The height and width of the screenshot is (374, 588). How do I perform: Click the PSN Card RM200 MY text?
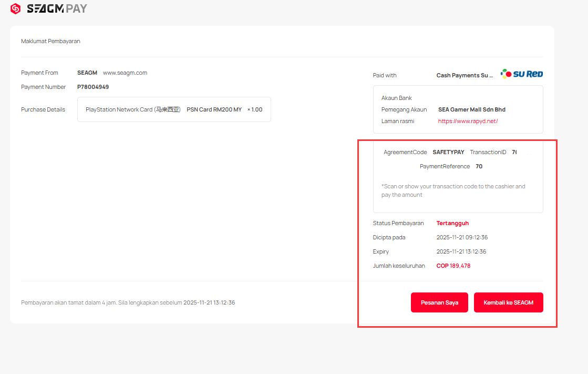[x=214, y=109]
